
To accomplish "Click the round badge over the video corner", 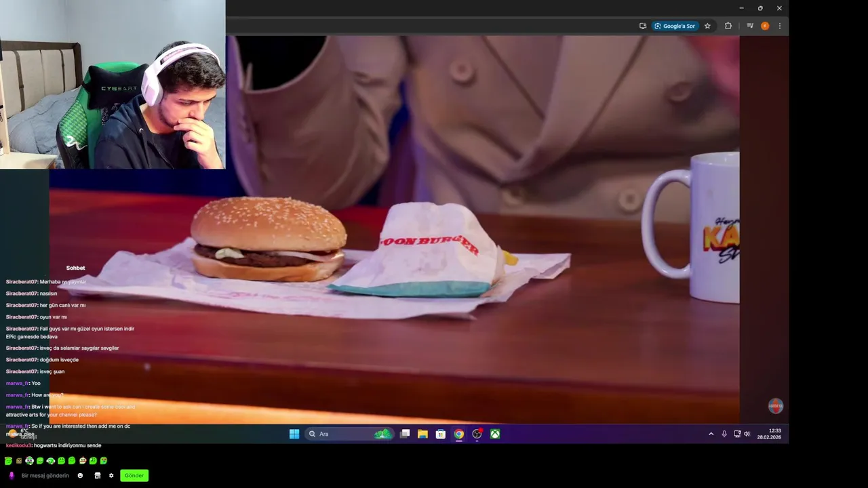I will (x=776, y=406).
